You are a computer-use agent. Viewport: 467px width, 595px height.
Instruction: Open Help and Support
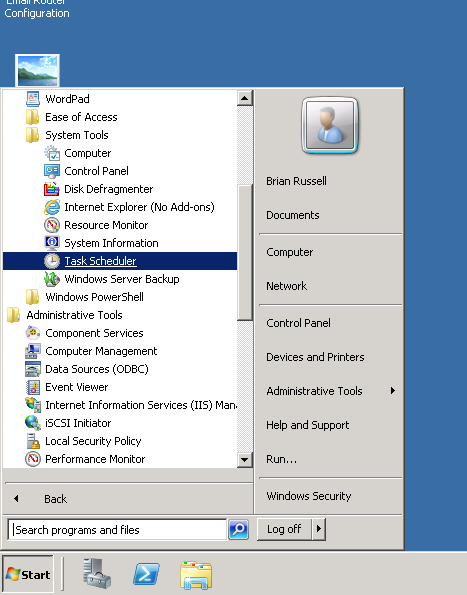[x=308, y=425]
